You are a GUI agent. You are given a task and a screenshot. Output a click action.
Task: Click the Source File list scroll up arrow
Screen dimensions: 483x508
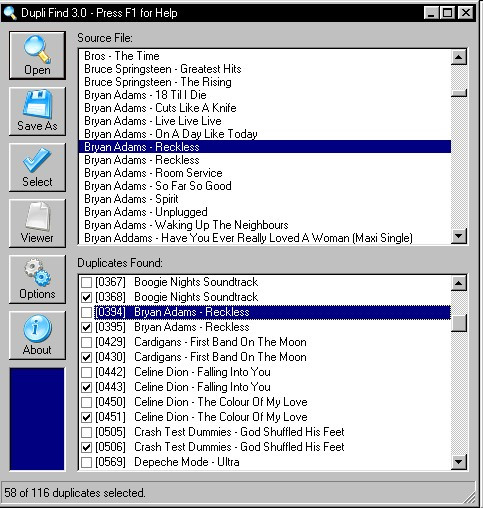coord(459,57)
